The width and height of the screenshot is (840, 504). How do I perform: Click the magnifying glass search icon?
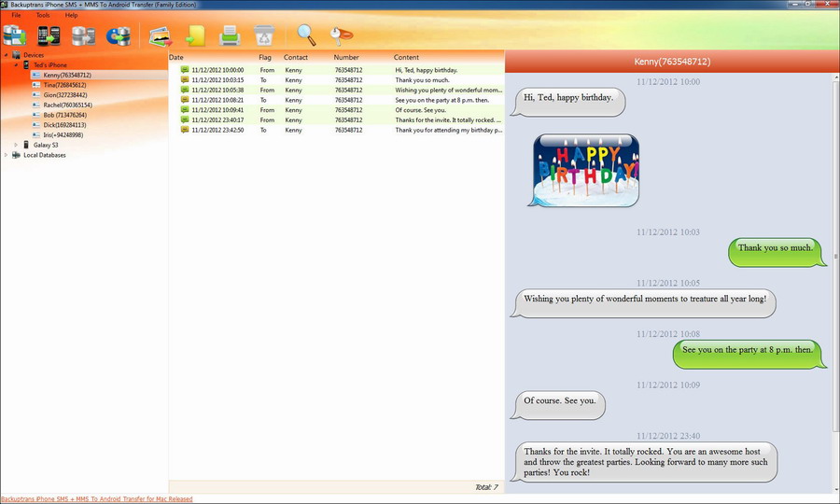point(306,35)
